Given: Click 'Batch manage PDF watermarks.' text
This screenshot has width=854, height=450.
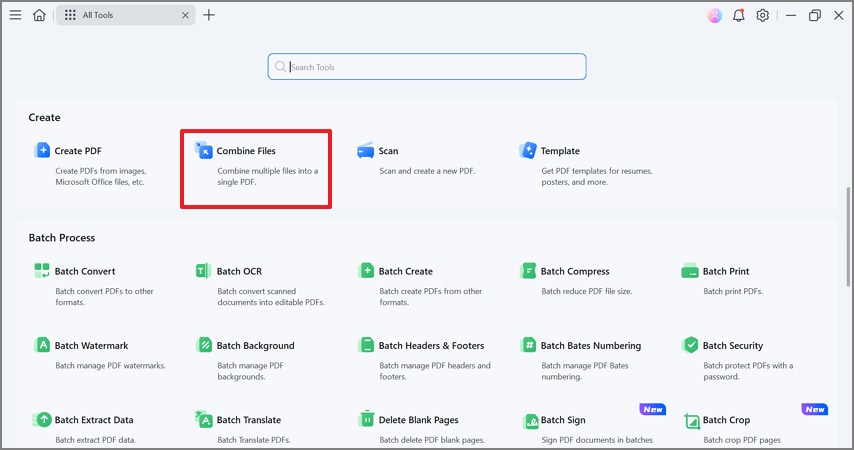Looking at the screenshot, I should click(x=111, y=366).
